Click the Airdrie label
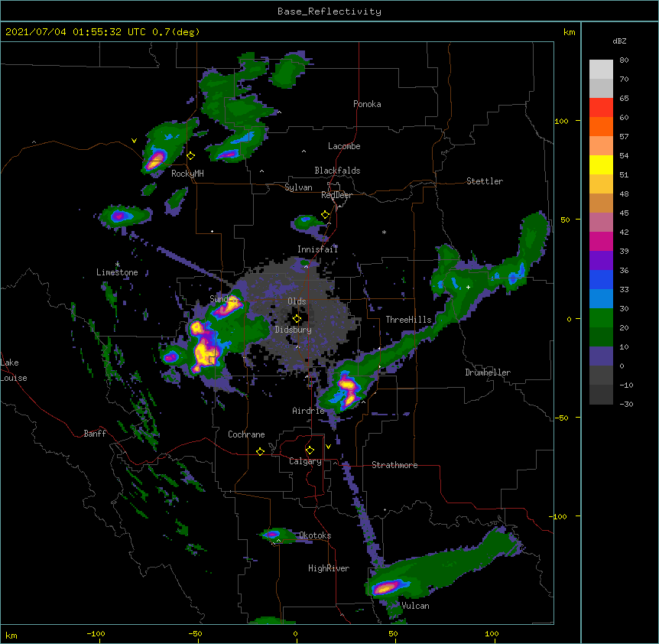659x644 pixels. coord(309,411)
